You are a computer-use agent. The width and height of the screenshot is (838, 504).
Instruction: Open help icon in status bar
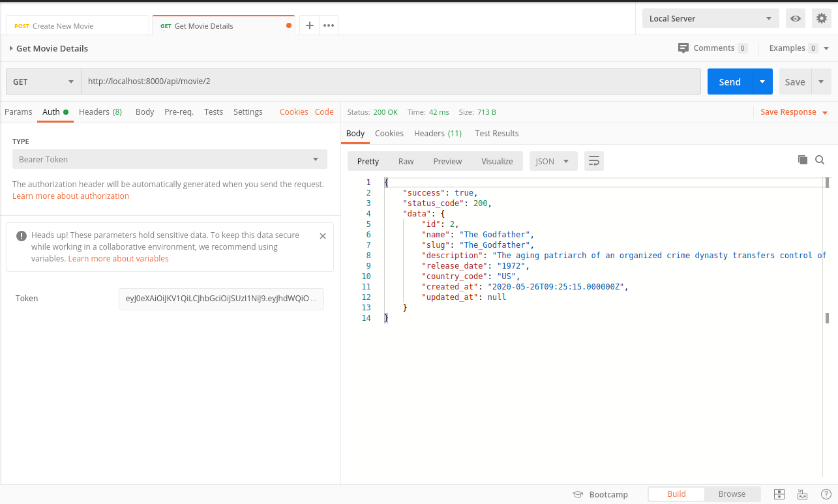tap(826, 494)
